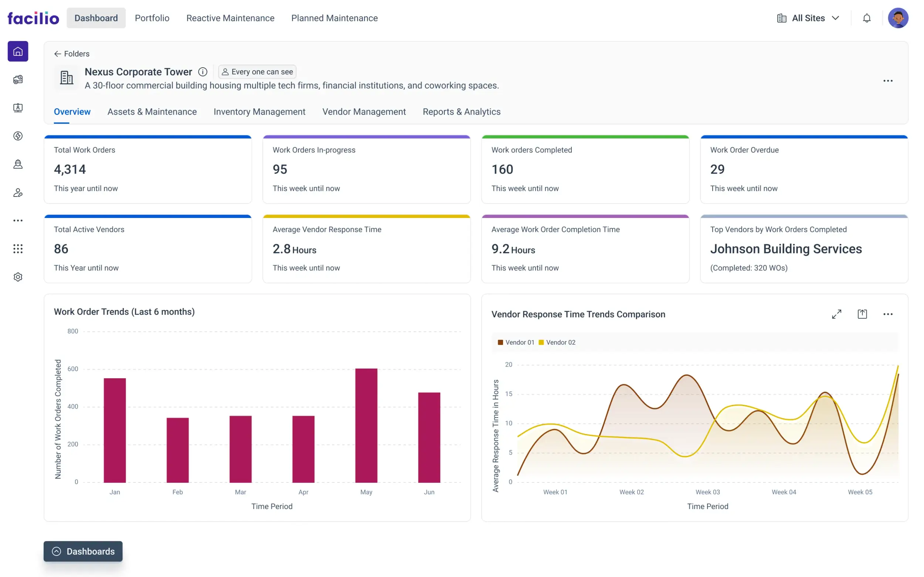Switch to Vendor Management tab
Viewport: 924px width, 577px height.
point(364,112)
